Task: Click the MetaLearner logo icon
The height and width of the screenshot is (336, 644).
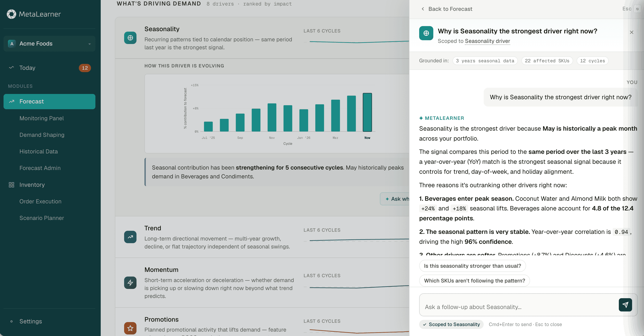Action: (11, 14)
